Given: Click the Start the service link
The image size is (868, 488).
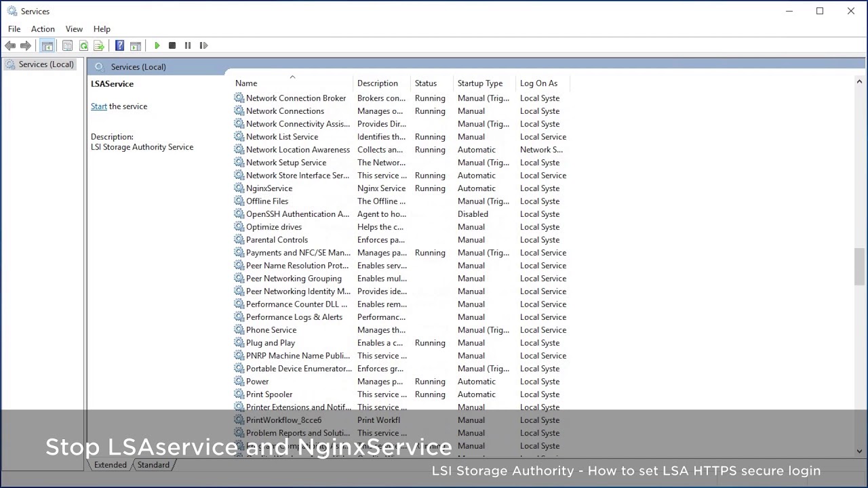Looking at the screenshot, I should click(x=99, y=106).
